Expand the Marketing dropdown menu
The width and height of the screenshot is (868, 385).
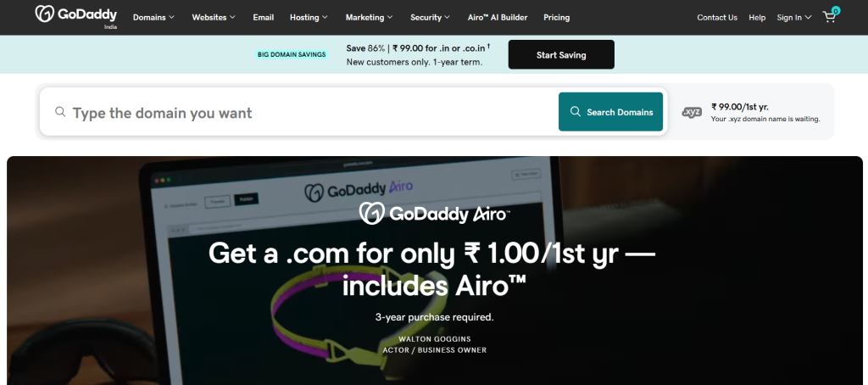[x=370, y=17]
